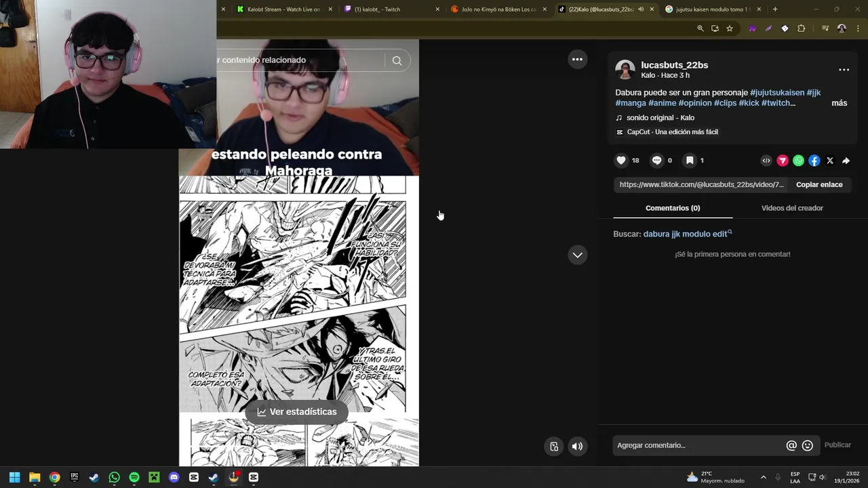Go to next video with down chevron
The height and width of the screenshot is (488, 868).
coord(577,255)
